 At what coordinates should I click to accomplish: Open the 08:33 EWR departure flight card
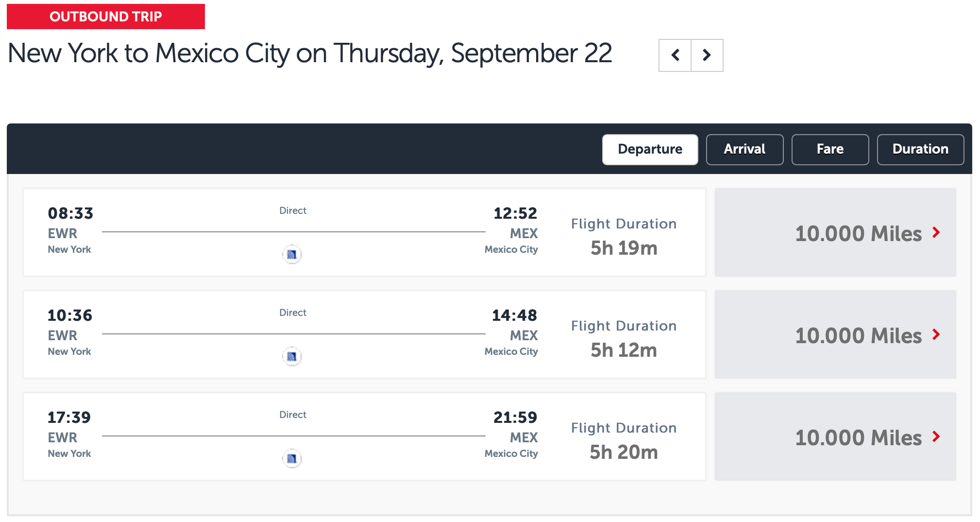364,232
